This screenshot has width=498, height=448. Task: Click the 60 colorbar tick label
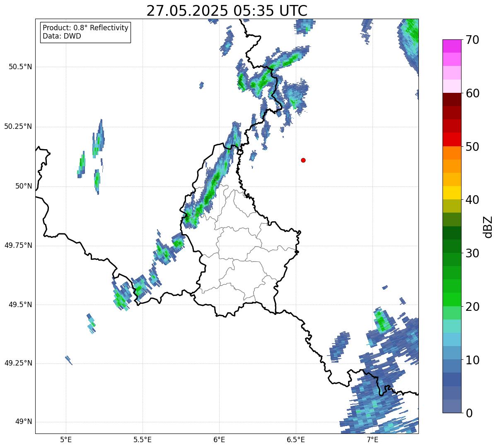coord(472,93)
